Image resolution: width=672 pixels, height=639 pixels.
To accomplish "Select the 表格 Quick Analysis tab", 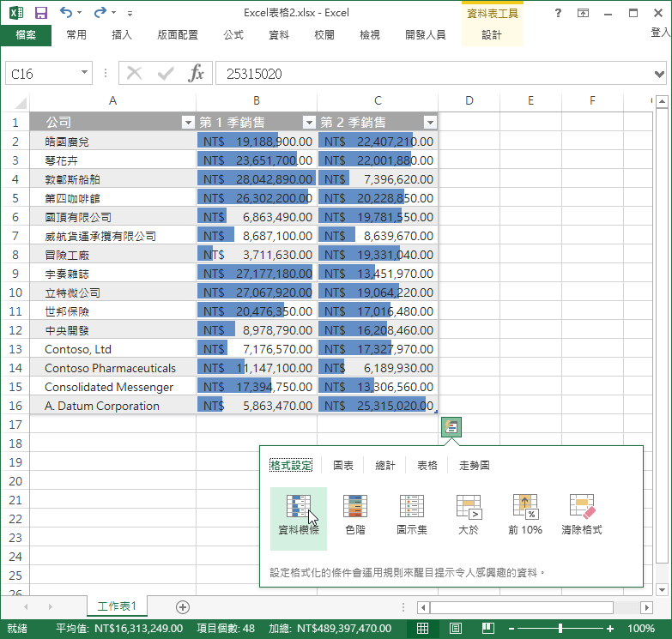I will coord(427,466).
